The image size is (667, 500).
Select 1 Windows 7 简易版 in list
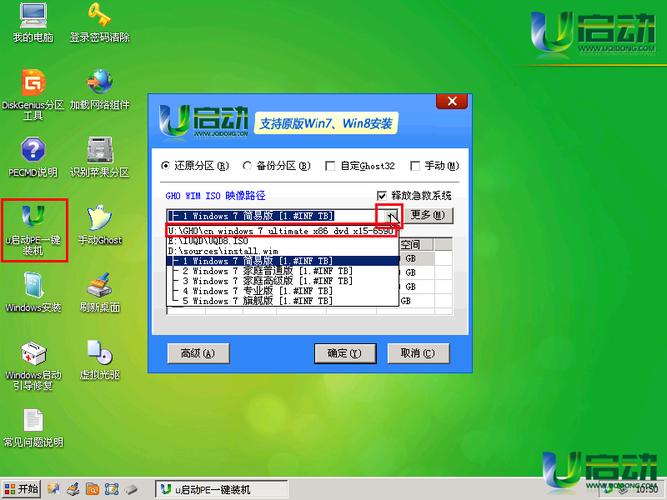[282, 261]
